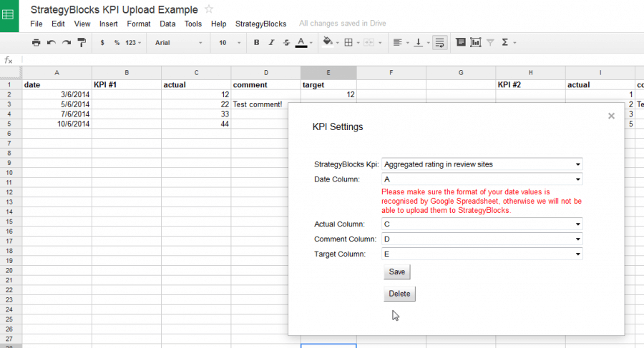Open horizontal align options
The width and height of the screenshot is (644, 348).
[401, 43]
